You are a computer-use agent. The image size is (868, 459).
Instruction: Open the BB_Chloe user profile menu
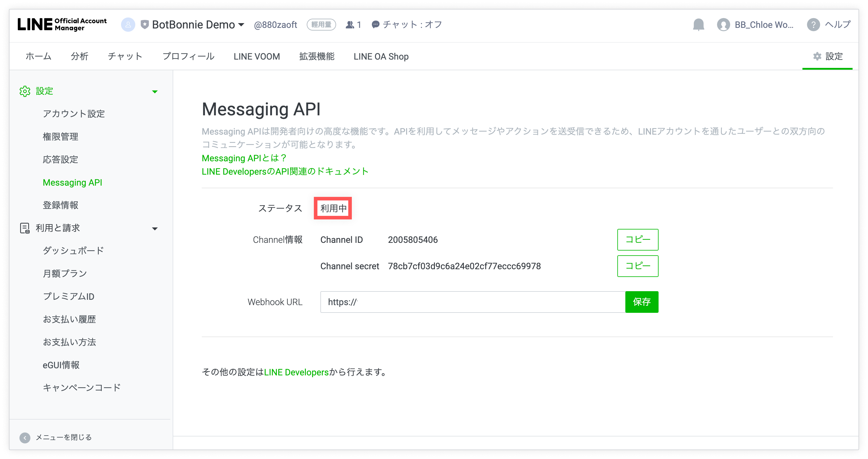click(x=755, y=25)
